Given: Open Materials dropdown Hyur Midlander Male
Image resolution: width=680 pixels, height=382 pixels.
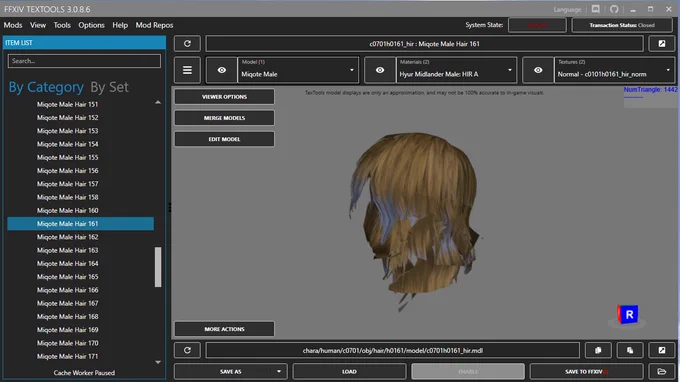Looking at the screenshot, I should 456,70.
